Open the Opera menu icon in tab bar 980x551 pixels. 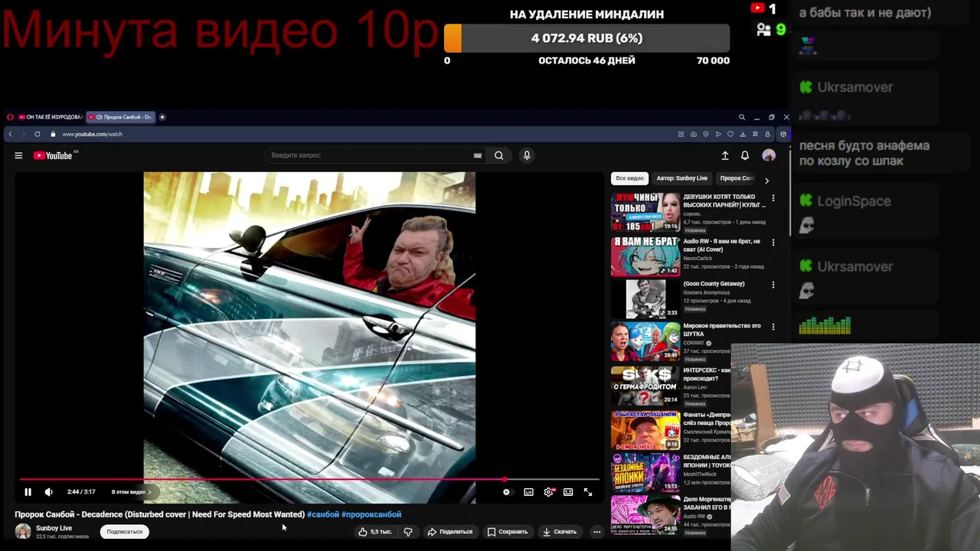[10, 117]
